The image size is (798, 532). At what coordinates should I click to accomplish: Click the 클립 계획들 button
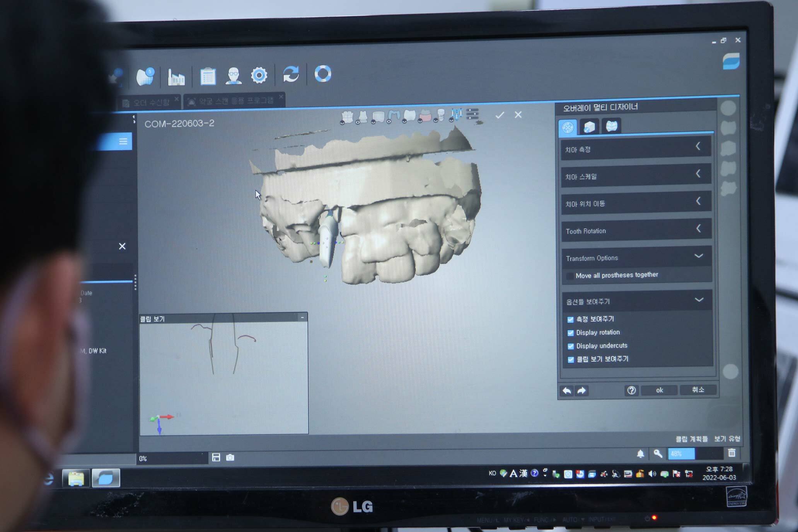click(x=691, y=439)
